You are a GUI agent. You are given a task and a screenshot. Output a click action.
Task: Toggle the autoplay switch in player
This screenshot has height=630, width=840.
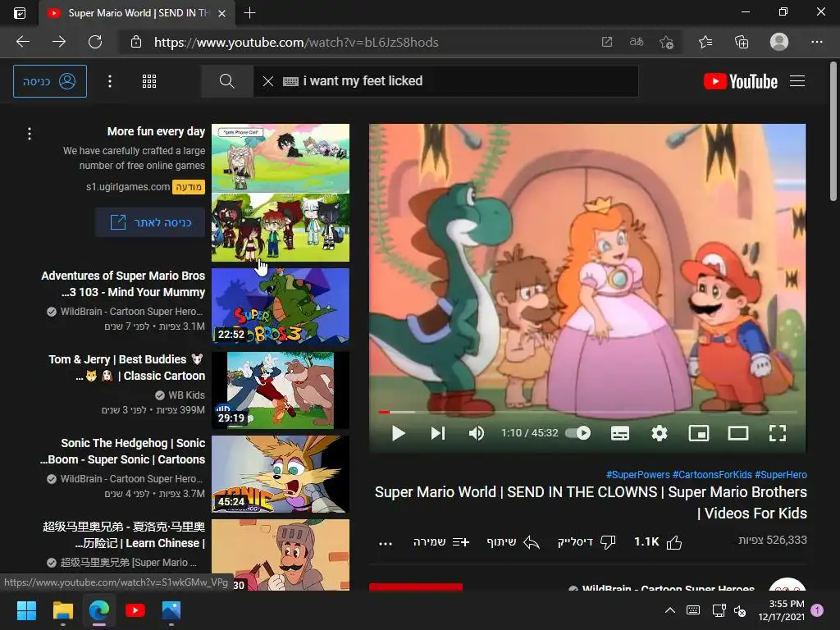578,433
